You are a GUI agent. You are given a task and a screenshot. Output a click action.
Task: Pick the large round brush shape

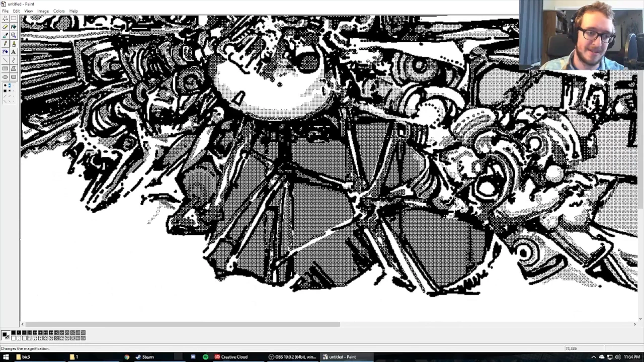pyautogui.click(x=5, y=86)
